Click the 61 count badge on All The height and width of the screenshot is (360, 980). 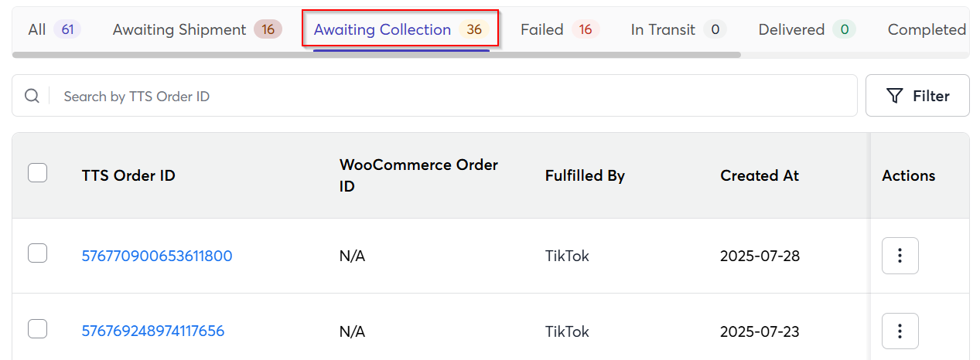tap(67, 29)
